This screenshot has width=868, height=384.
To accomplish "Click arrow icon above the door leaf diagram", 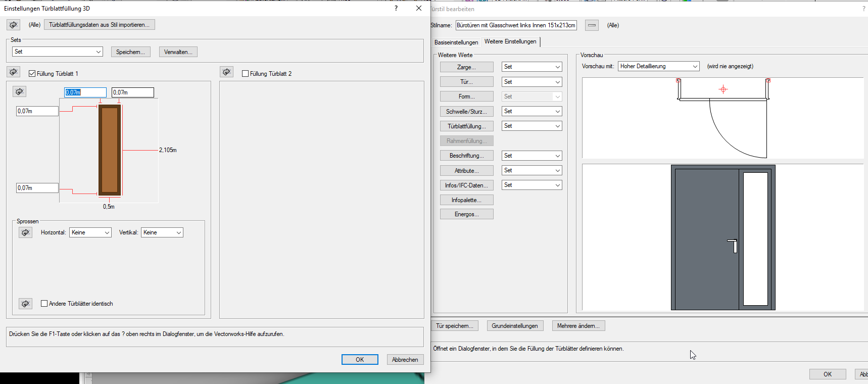I will (19, 91).
